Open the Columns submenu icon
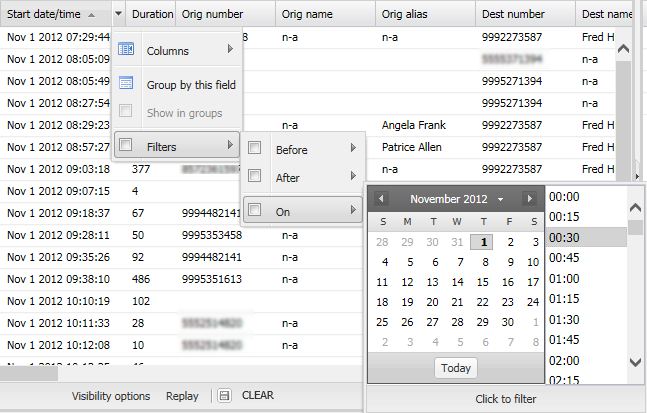 click(126, 50)
